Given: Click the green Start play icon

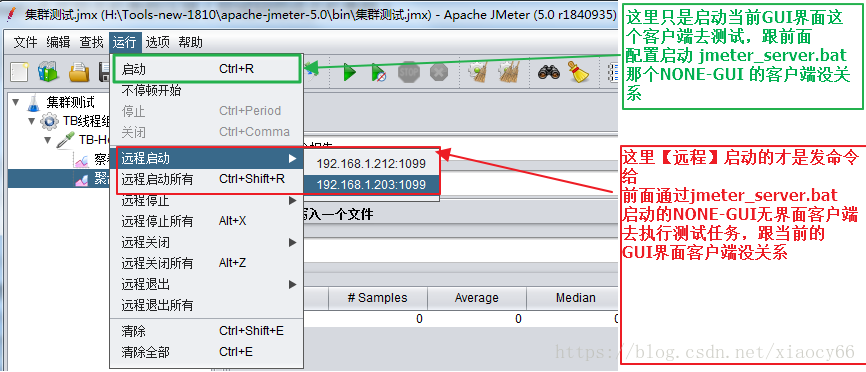Looking at the screenshot, I should (349, 72).
